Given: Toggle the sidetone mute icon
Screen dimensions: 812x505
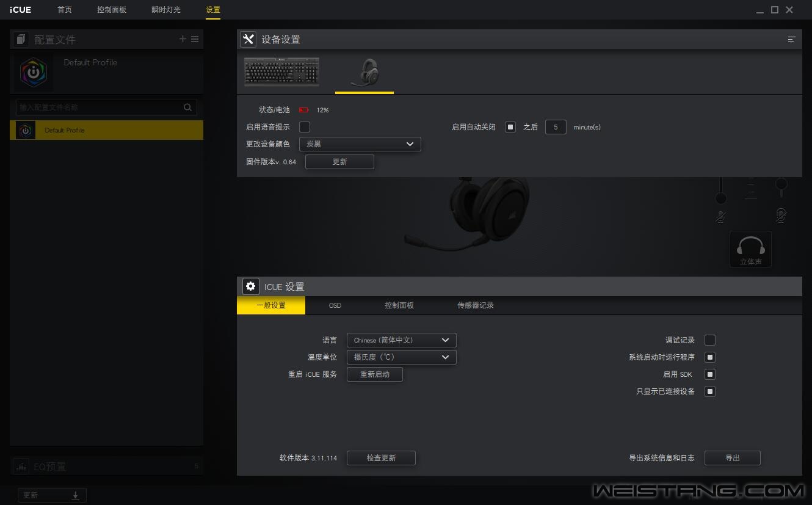Looking at the screenshot, I should (781, 216).
